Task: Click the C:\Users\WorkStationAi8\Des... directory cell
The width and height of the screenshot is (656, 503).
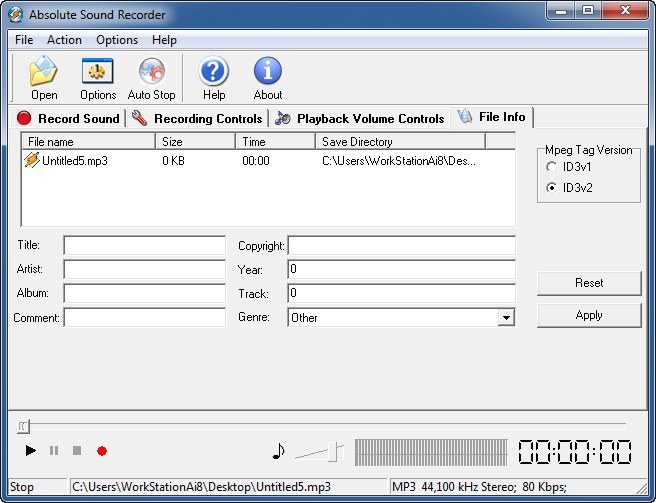Action: click(x=399, y=161)
